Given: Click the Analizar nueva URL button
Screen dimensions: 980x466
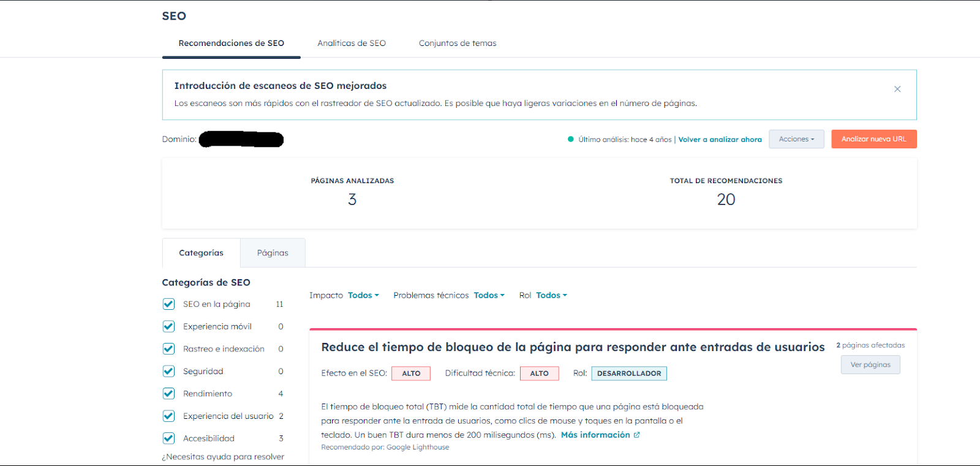Looking at the screenshot, I should tap(873, 139).
